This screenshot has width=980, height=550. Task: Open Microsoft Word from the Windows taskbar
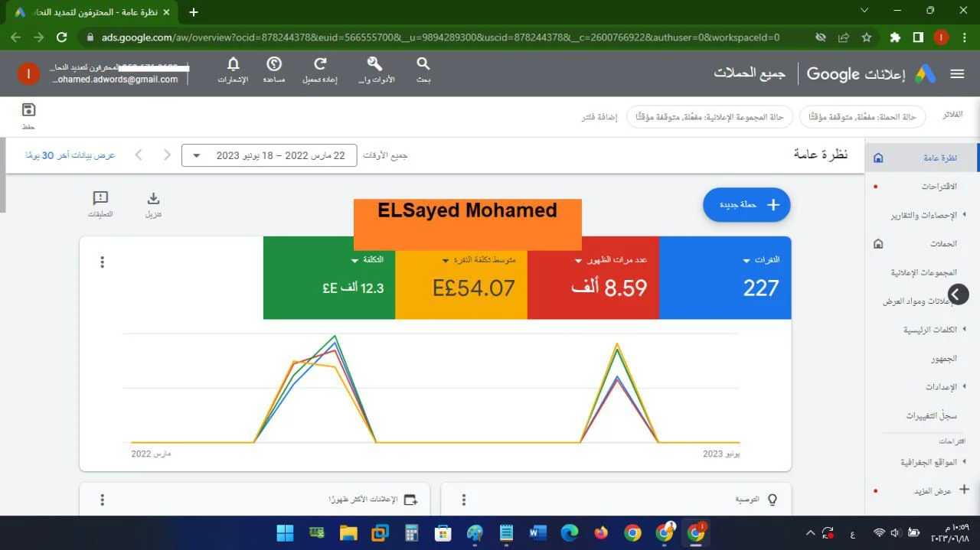click(537, 533)
